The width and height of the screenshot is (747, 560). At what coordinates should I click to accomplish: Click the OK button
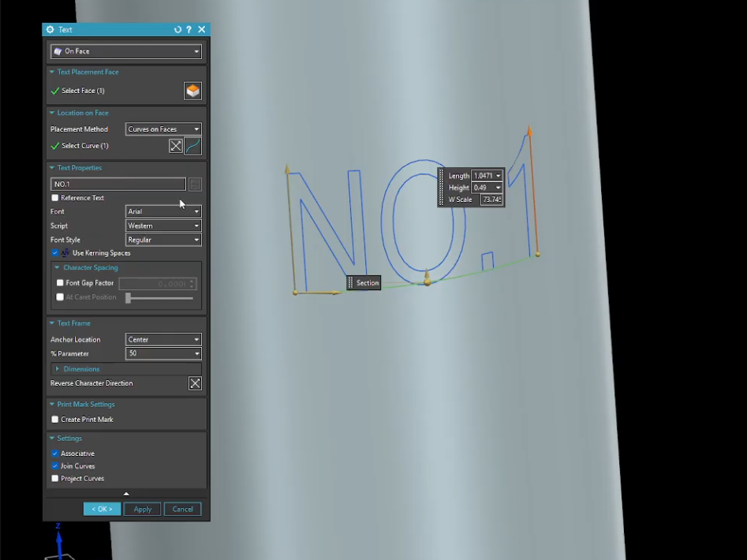tap(102, 509)
